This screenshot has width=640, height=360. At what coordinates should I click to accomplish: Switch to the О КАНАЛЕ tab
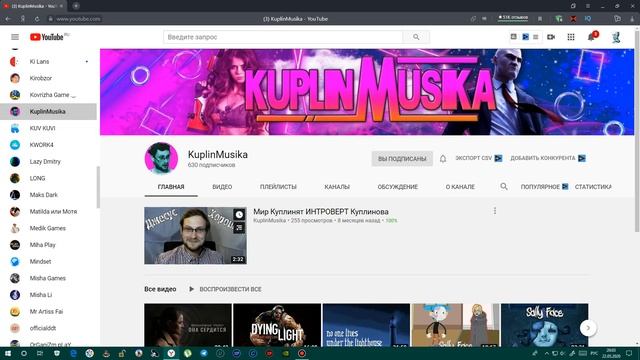click(x=460, y=187)
